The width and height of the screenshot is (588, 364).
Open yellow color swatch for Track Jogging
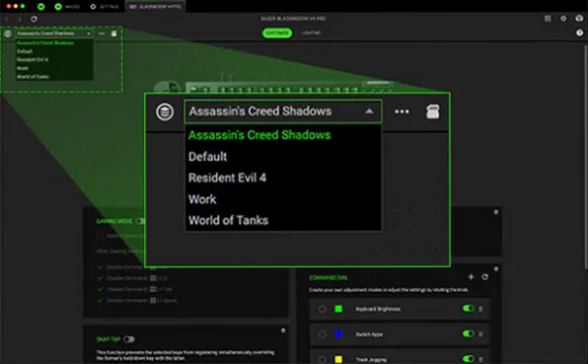pos(338,359)
